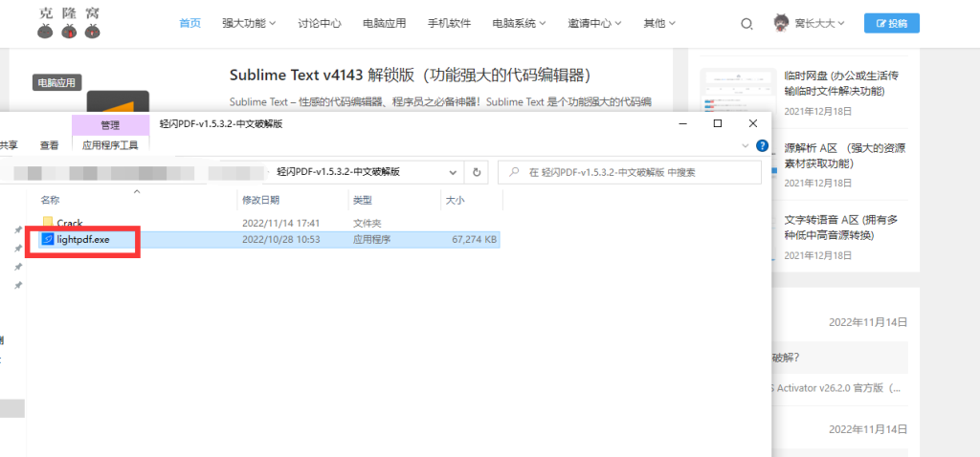Open the 电脑应用 nav item
Image resolution: width=980 pixels, height=457 pixels.
385,24
